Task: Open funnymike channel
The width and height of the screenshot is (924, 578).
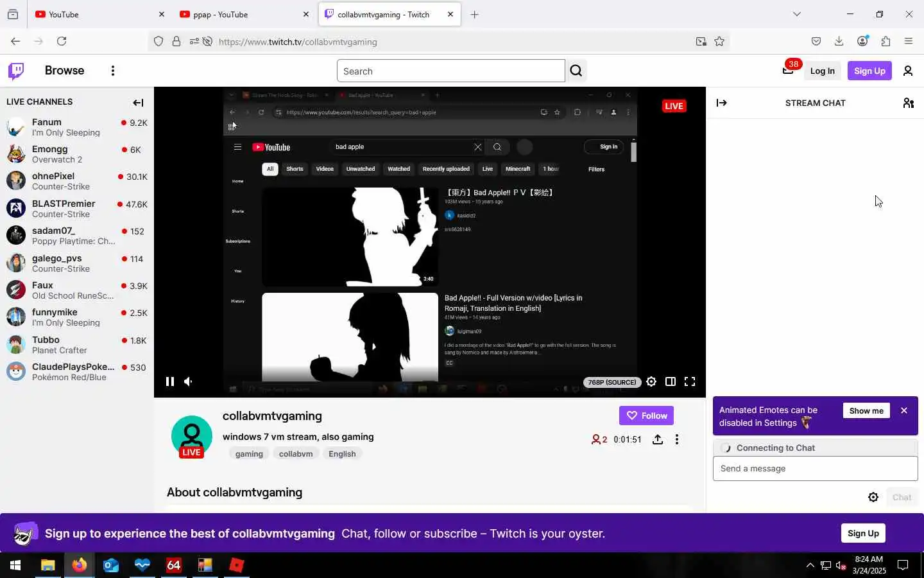Action: 77,317
